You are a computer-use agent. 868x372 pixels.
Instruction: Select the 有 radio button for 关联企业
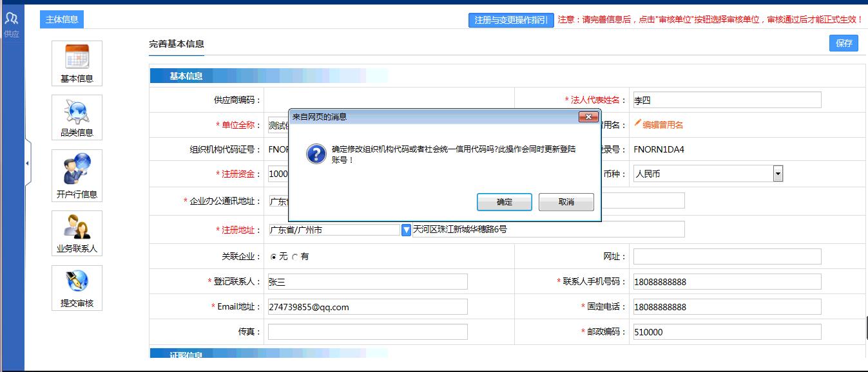tap(296, 256)
